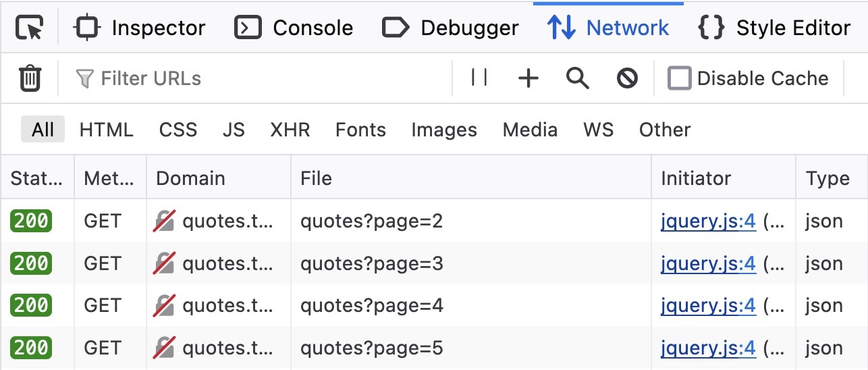Go to the Debugger tab

[x=450, y=28]
